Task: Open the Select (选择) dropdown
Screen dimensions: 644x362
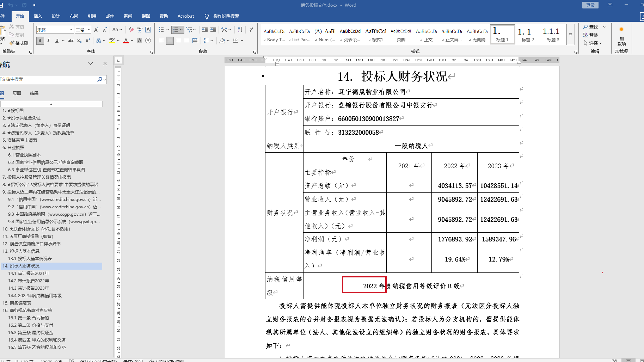Action: point(593,43)
